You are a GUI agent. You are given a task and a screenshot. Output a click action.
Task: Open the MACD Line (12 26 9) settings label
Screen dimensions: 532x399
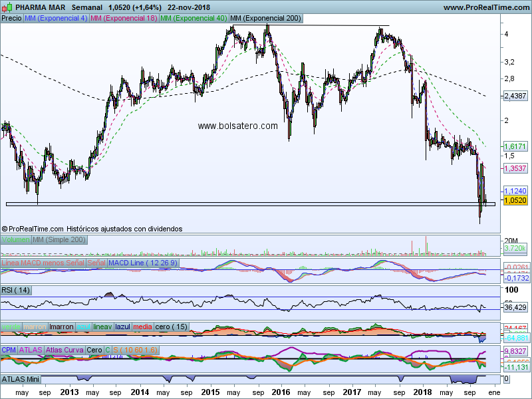tap(142, 264)
